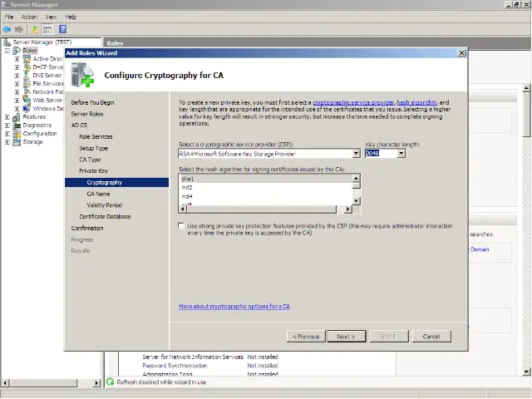Expand the Configuration tree node

pos(7,134)
